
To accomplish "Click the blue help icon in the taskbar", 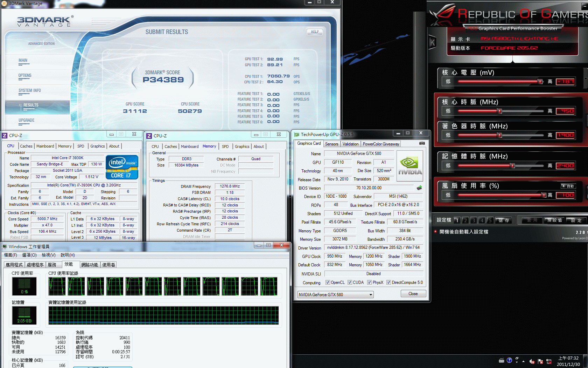I will [x=509, y=360].
